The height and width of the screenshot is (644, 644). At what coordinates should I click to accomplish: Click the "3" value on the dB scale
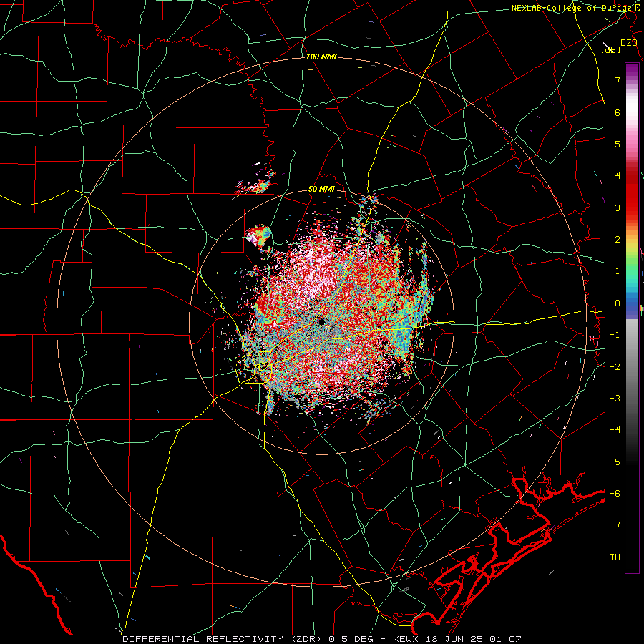(618, 208)
